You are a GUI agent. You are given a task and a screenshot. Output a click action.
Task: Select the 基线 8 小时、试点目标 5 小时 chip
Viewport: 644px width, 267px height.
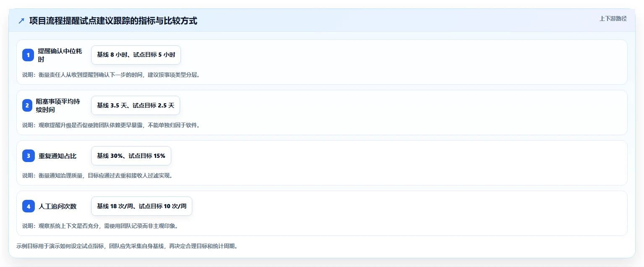pos(136,55)
